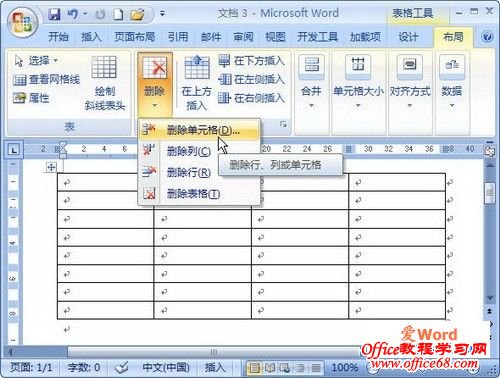
Task: Open the 引用 tab
Action: (x=178, y=37)
